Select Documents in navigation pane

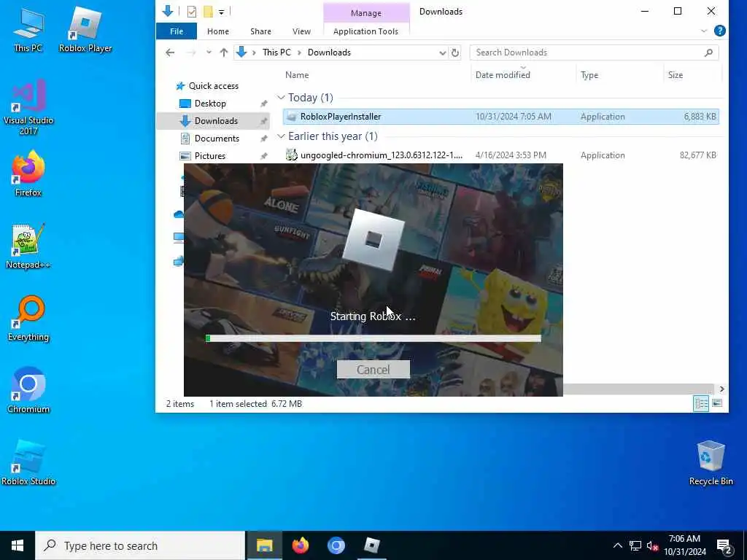pyautogui.click(x=216, y=139)
